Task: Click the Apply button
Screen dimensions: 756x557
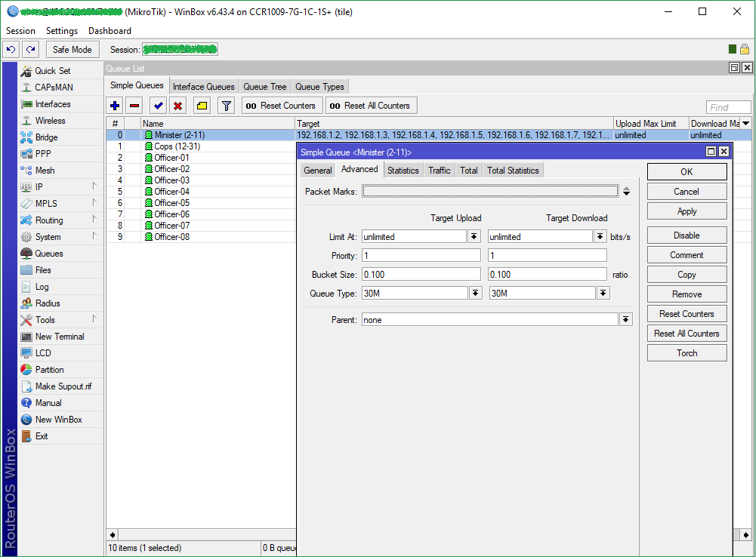Action: click(x=687, y=211)
